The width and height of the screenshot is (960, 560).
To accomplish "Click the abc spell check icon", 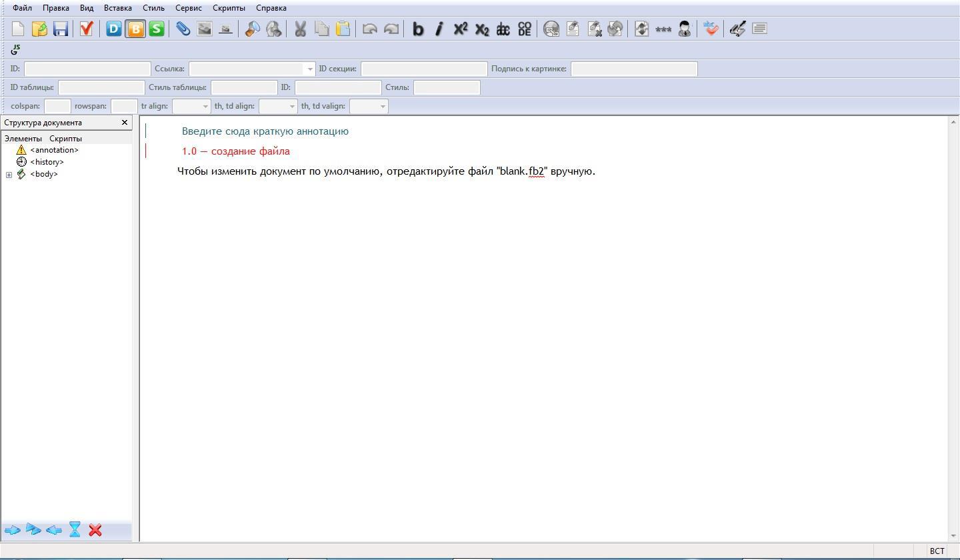I will [x=711, y=29].
